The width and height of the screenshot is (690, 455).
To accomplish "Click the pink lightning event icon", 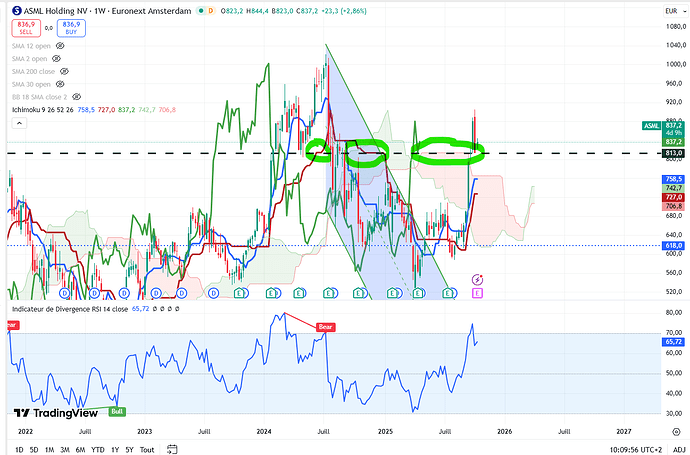I will coord(477,278).
